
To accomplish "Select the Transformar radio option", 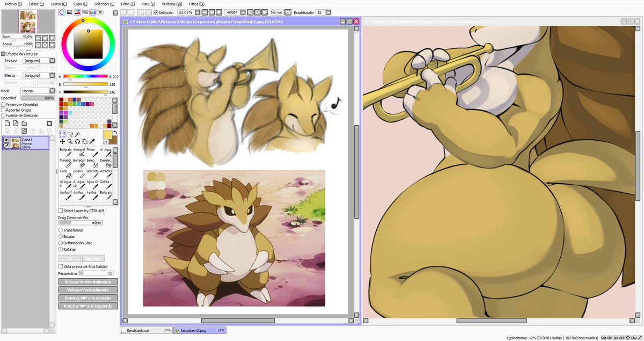I will pyautogui.click(x=60, y=230).
